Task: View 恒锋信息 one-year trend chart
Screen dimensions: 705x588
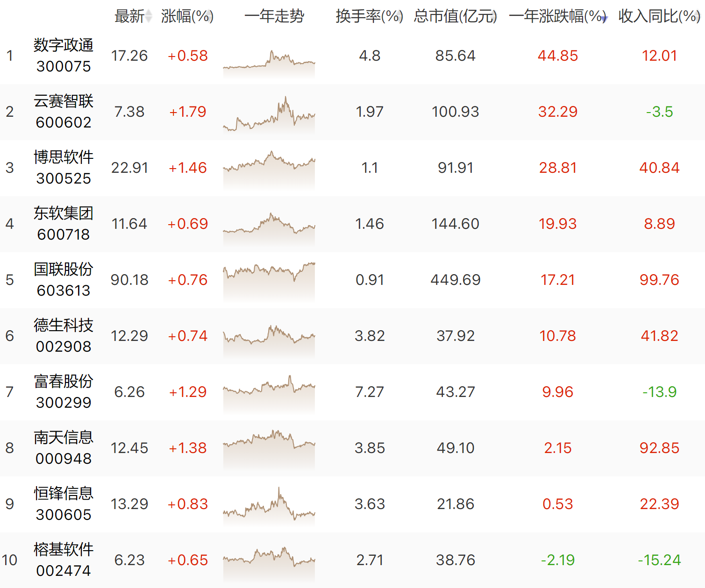Action: [x=269, y=506]
